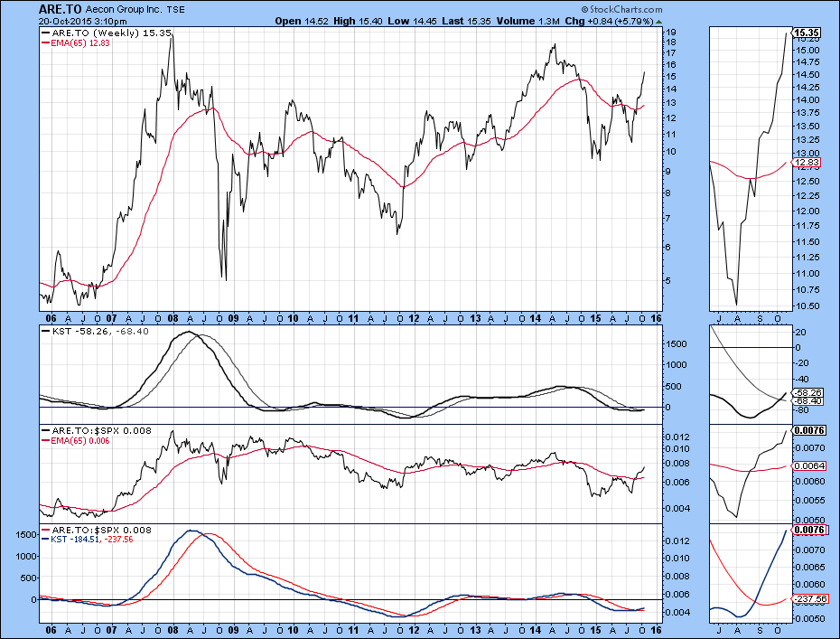The height and width of the screenshot is (639, 840).
Task: Click the Aecon Group Inc. company name
Action: [125, 10]
